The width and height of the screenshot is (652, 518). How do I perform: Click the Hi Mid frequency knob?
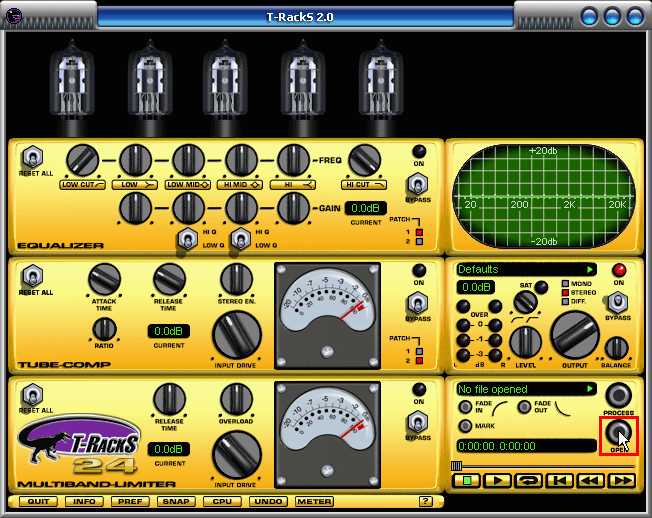tap(241, 160)
